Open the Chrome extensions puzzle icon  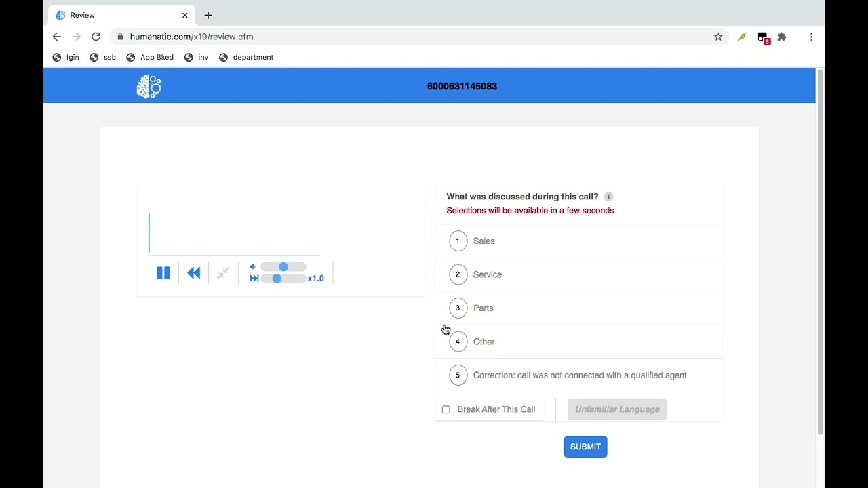point(782,37)
